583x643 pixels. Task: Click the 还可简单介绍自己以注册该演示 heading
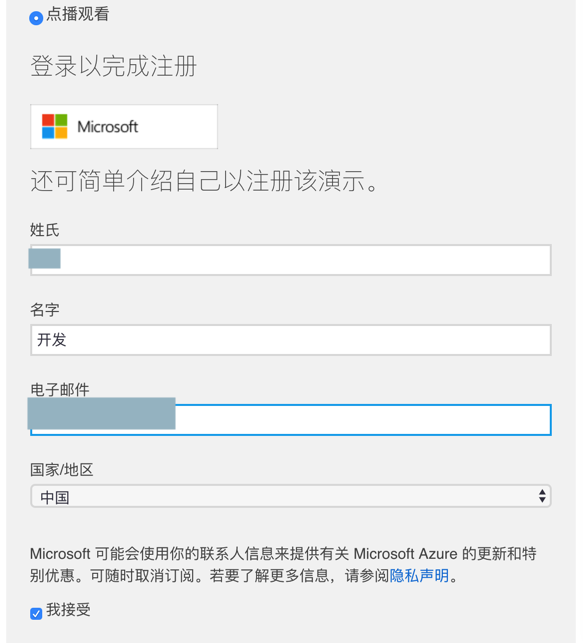click(204, 181)
